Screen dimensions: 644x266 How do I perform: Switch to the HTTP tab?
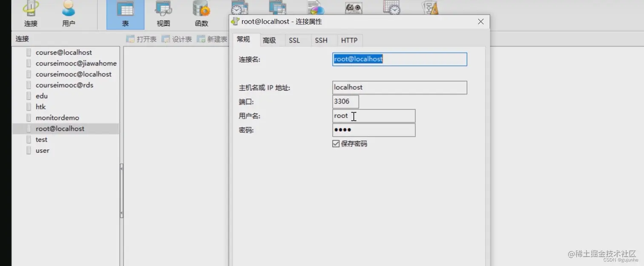point(349,40)
